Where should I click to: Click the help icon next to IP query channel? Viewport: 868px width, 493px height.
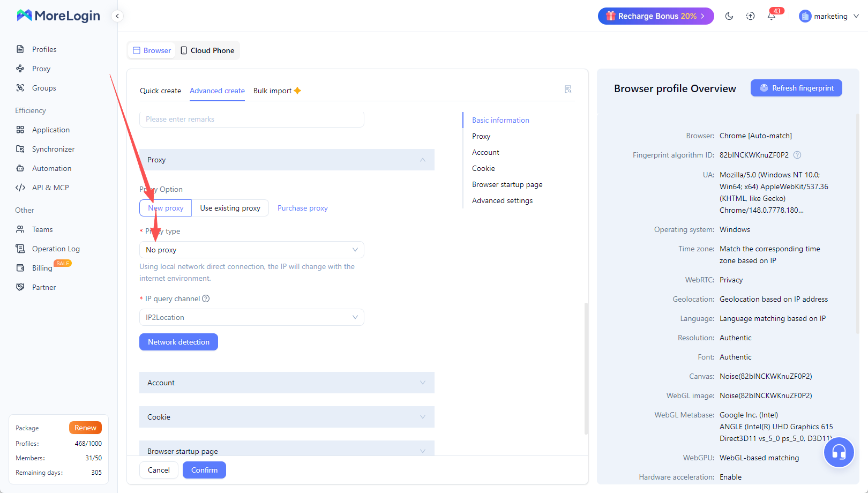pos(206,298)
